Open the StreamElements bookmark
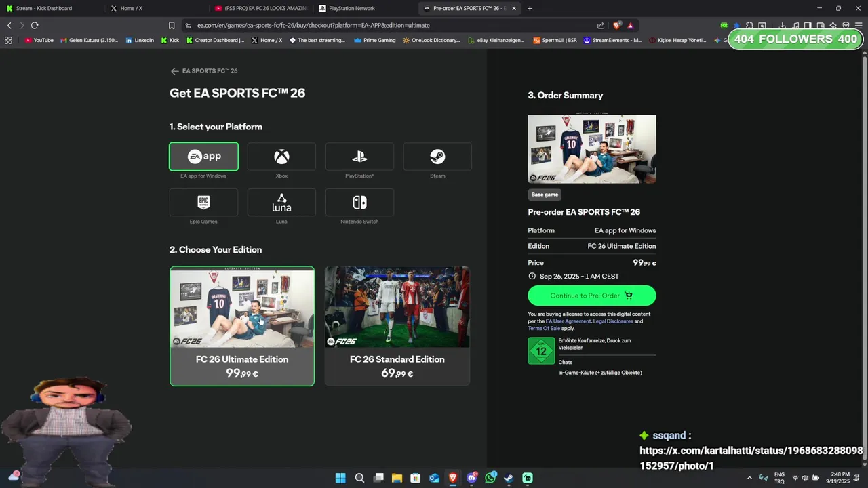The image size is (868, 488). point(612,40)
